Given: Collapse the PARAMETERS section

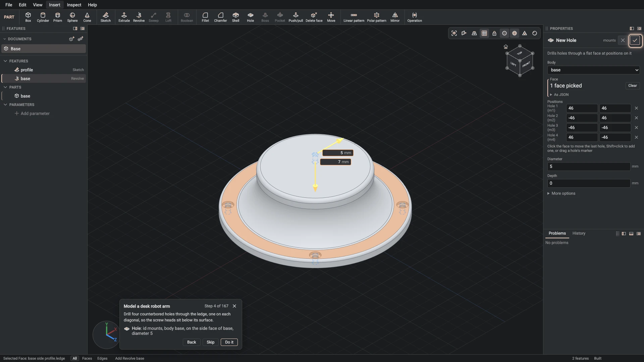Looking at the screenshot, I should click(x=5, y=105).
